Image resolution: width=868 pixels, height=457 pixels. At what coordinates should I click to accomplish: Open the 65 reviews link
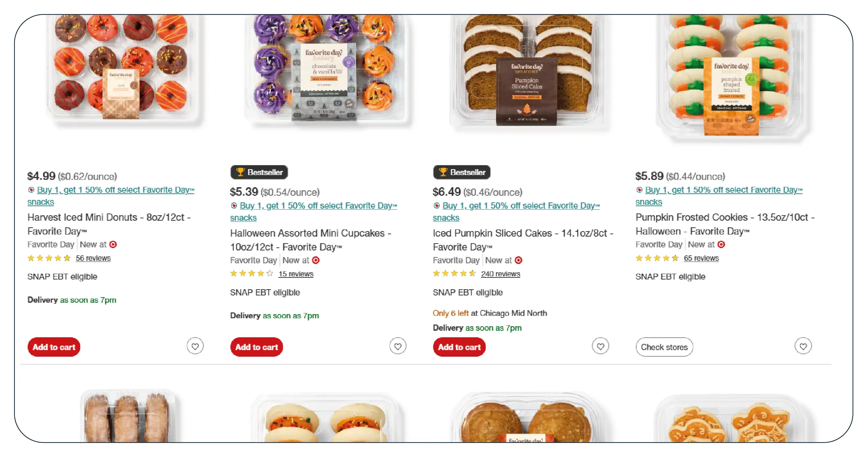701,258
